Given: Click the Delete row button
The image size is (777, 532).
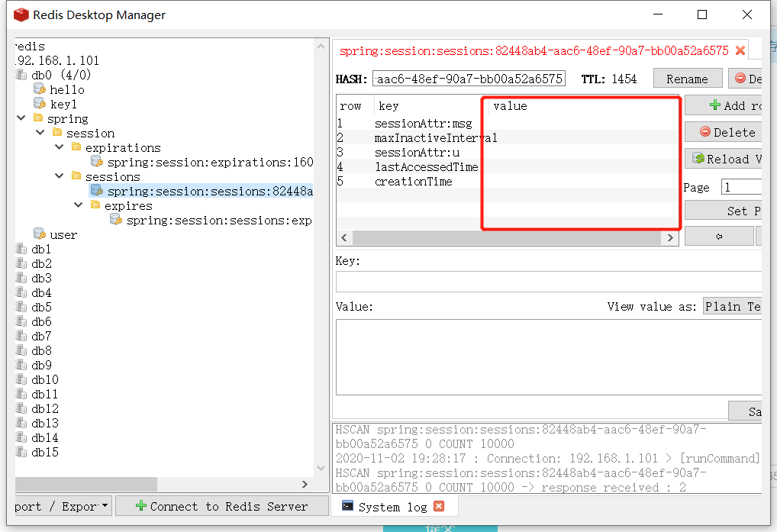Looking at the screenshot, I should click(724, 132).
